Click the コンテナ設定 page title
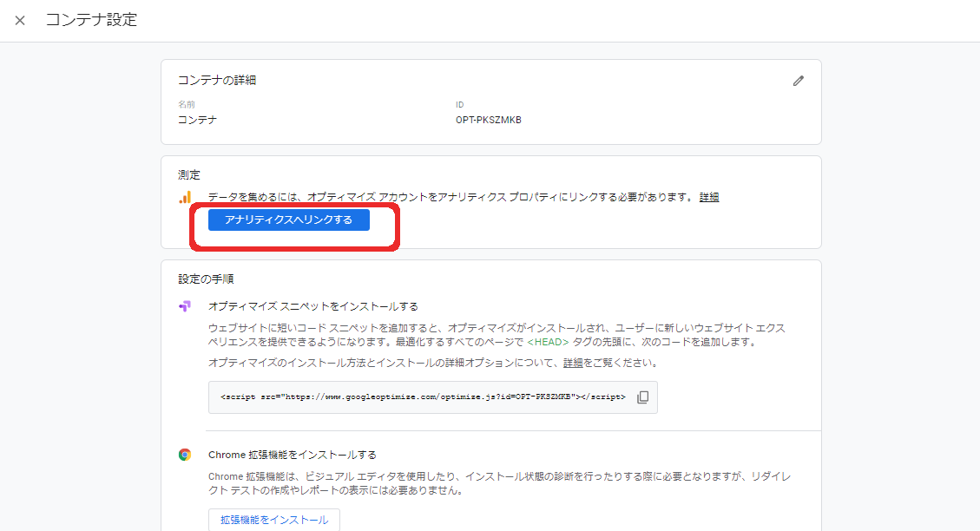 [91, 20]
